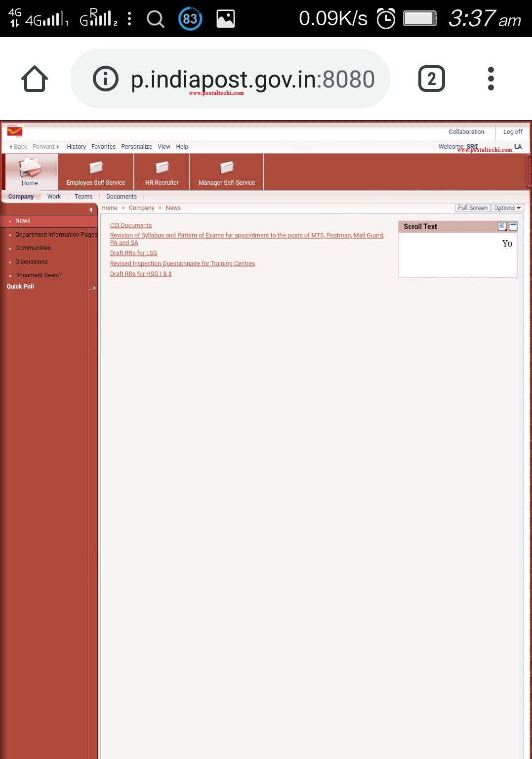This screenshot has height=759, width=532.
Task: Tap the status bar three-dot overflow icon
Action: pyautogui.click(x=129, y=19)
